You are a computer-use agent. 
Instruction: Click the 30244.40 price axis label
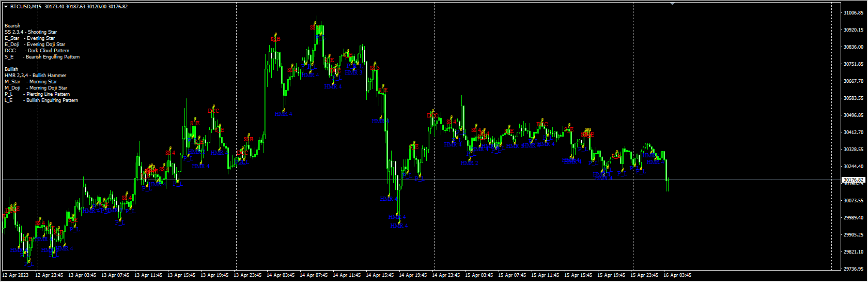click(x=854, y=167)
